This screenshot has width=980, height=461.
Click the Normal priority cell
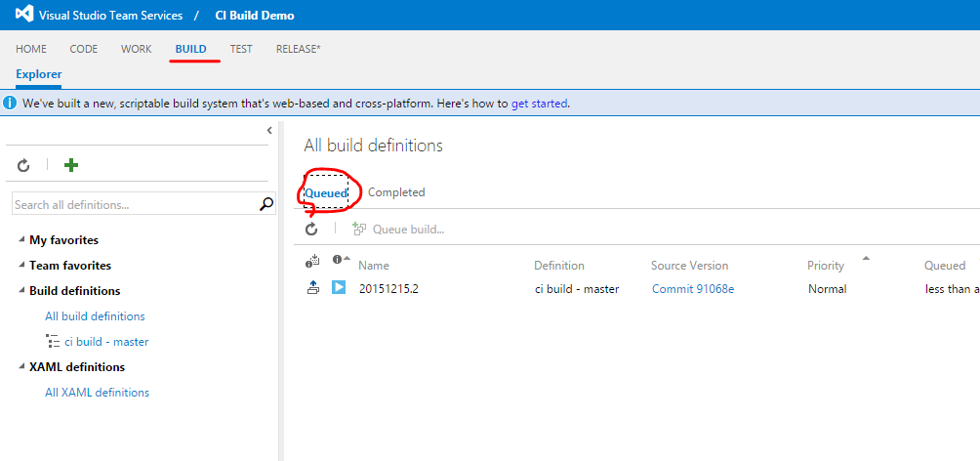[x=828, y=289]
